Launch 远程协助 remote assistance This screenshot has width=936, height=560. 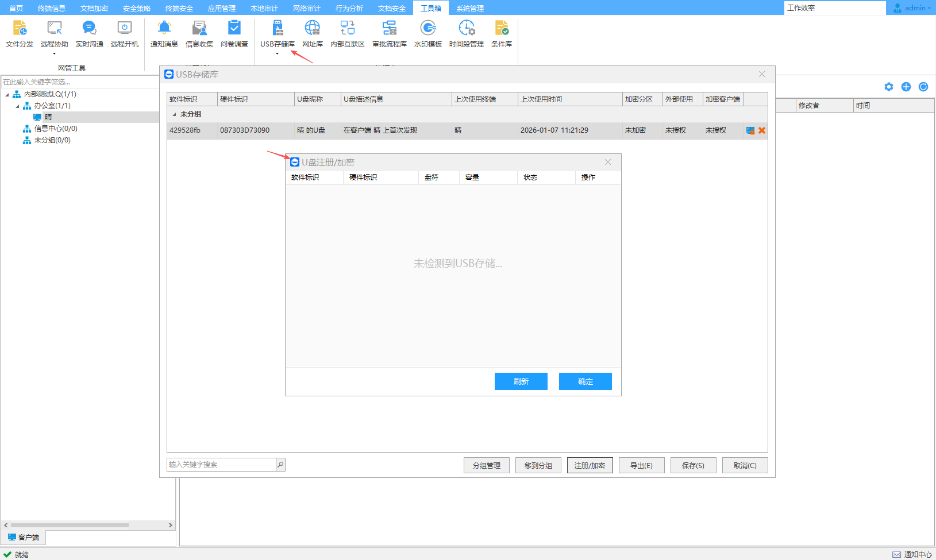pyautogui.click(x=55, y=34)
